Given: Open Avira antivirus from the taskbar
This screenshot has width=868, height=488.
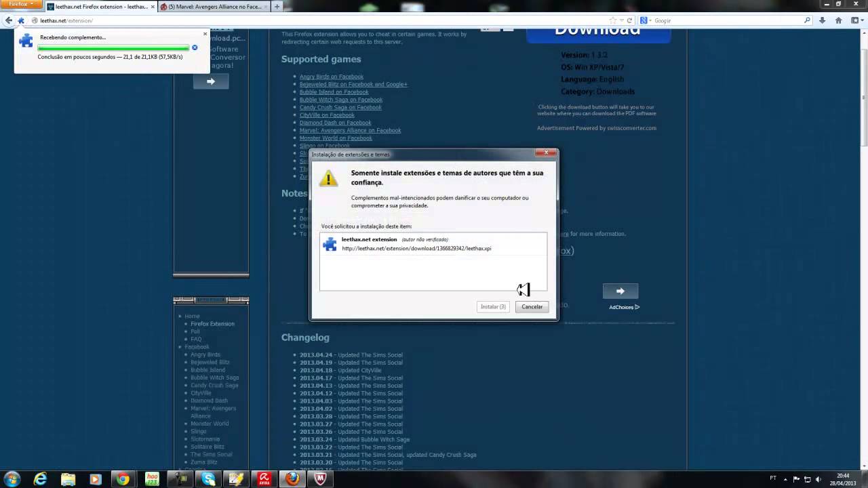Looking at the screenshot, I should (x=264, y=479).
